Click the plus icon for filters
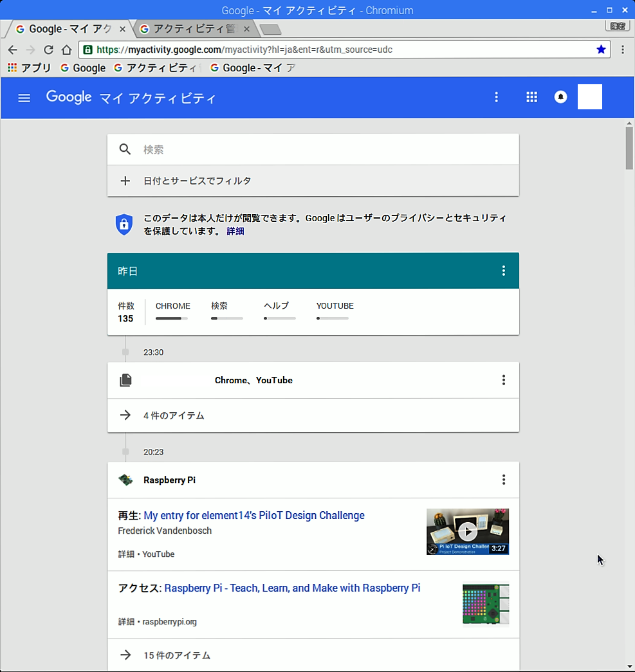Screen dimensions: 635x672 [x=125, y=181]
